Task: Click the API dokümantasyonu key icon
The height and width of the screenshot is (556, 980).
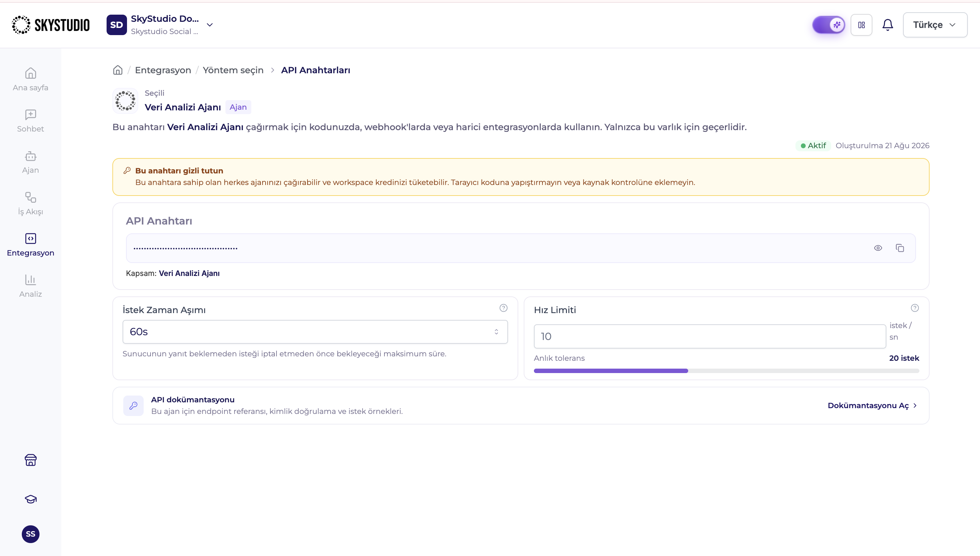Action: (133, 405)
